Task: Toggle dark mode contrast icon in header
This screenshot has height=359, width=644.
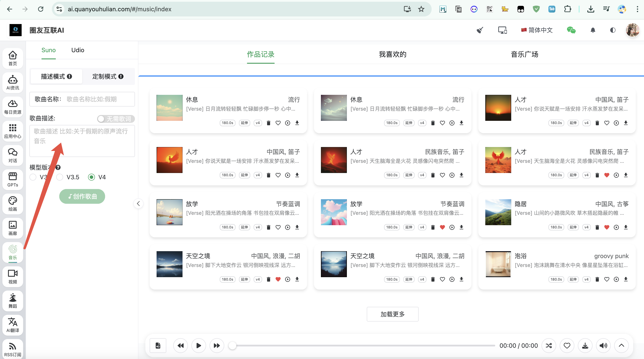Action: click(612, 30)
